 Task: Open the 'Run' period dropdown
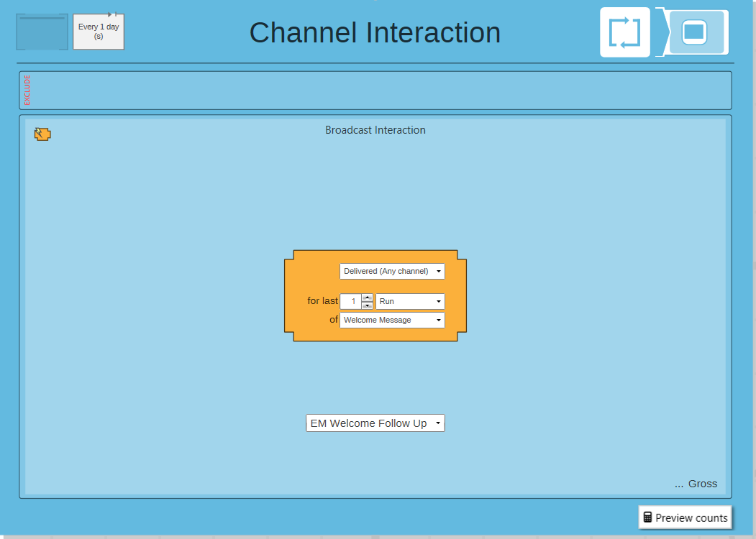pos(410,302)
